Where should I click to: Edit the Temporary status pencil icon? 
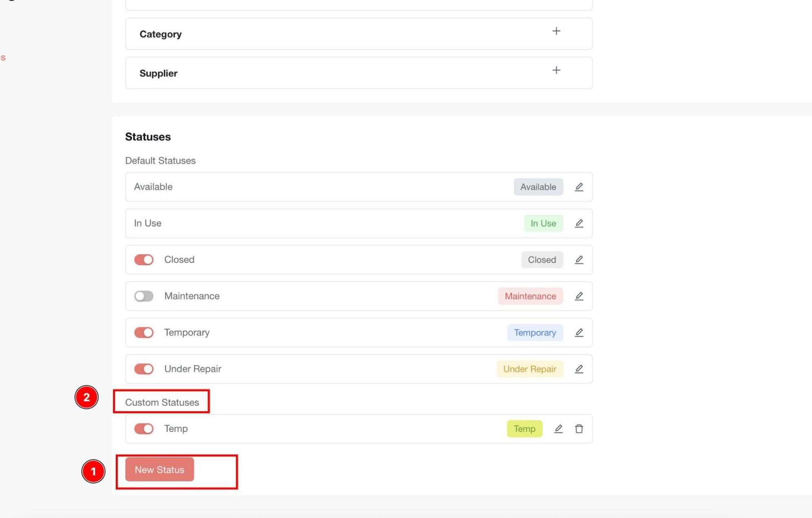pos(579,333)
